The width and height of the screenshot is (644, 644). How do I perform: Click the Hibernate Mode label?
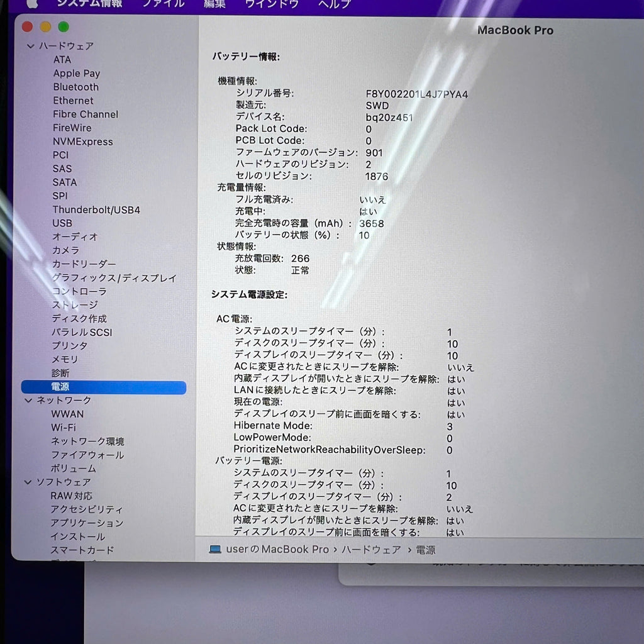pyautogui.click(x=273, y=426)
